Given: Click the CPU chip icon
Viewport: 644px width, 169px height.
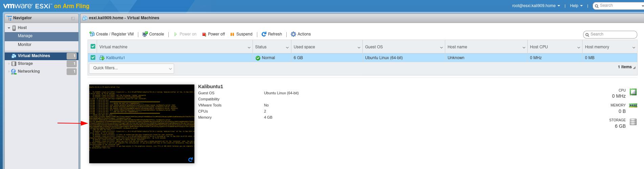Looking at the screenshot, I should [633, 92].
